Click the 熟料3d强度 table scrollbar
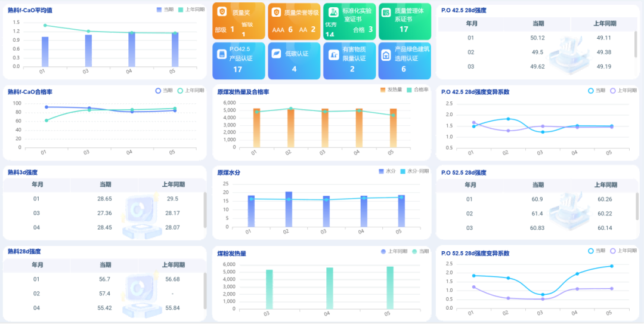Screen dimensions: 644x324 tap(205, 209)
